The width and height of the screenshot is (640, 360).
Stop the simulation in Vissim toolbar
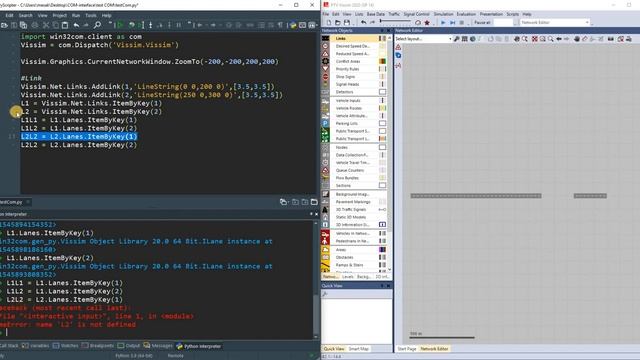tap(462, 22)
